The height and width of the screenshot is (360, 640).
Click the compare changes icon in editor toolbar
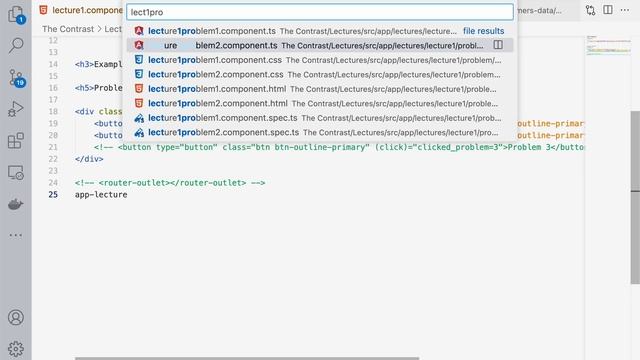pyautogui.click(x=590, y=10)
